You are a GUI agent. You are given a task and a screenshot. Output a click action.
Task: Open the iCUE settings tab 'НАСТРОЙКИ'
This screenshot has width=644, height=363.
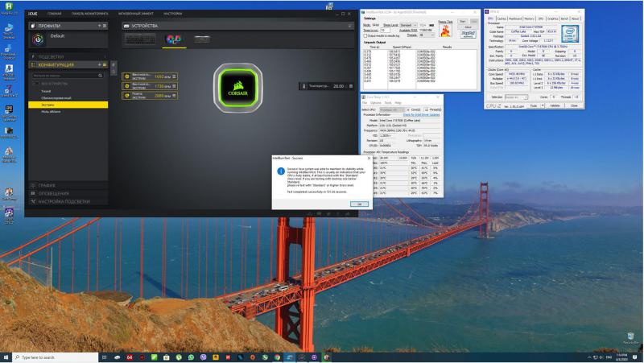(x=173, y=13)
